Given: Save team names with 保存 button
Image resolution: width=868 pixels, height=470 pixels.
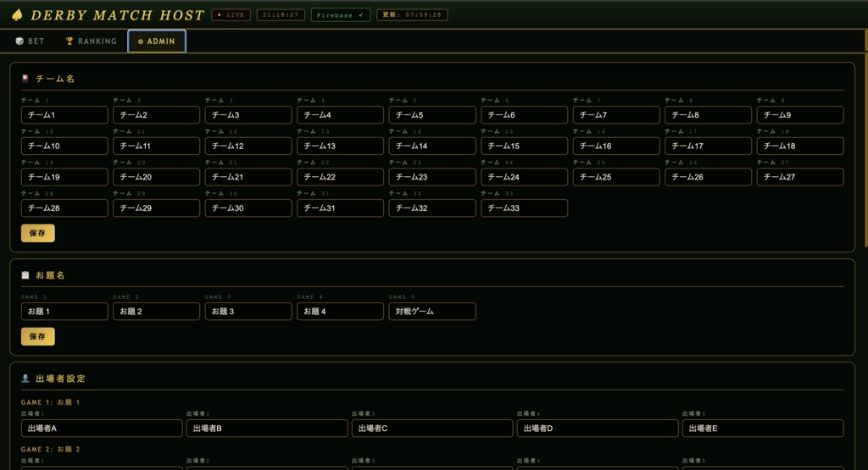Looking at the screenshot, I should click(x=37, y=233).
